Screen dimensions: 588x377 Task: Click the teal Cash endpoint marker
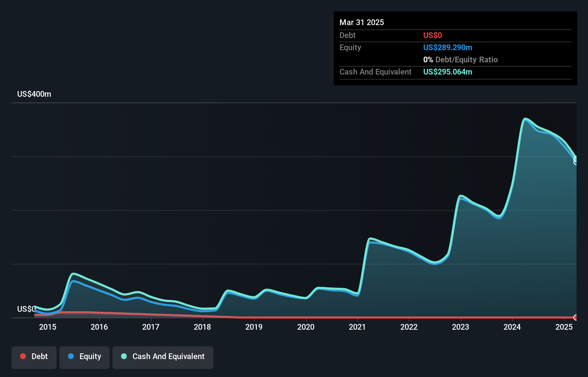[x=576, y=159]
